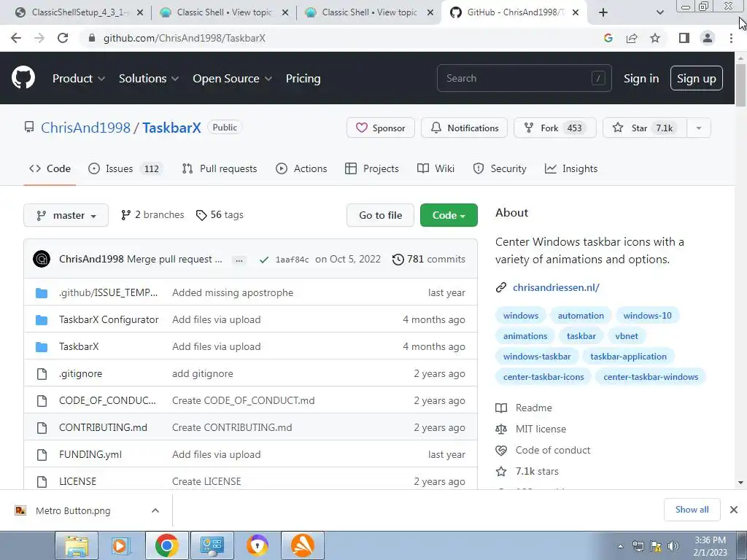Click Go to file button
The image size is (747, 560).
(x=380, y=215)
